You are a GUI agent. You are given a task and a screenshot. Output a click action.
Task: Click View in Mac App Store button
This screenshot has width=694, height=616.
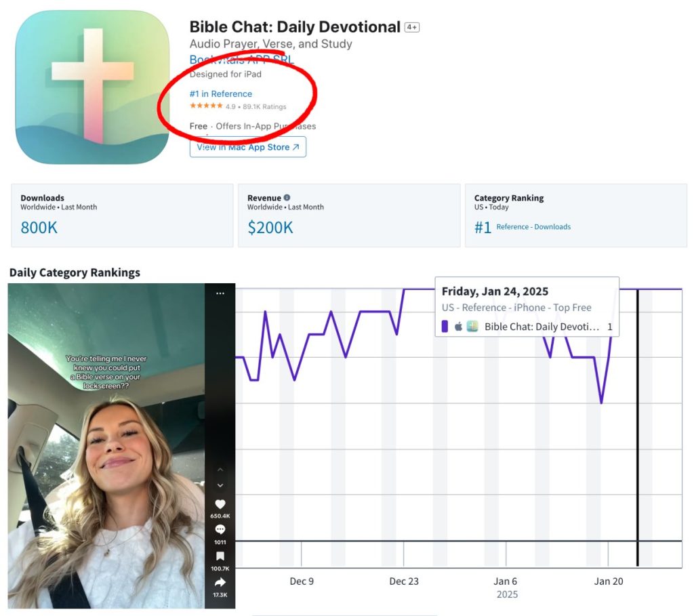point(248,147)
